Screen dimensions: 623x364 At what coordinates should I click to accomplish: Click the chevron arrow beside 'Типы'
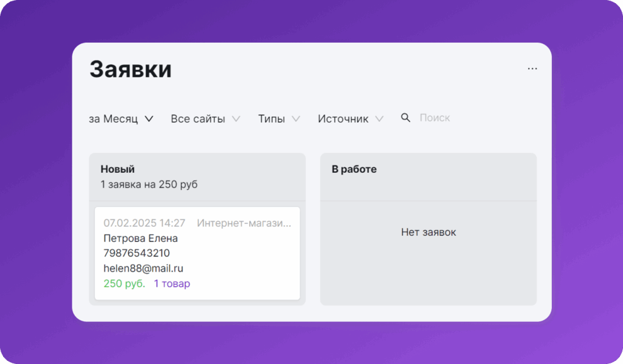coord(296,119)
